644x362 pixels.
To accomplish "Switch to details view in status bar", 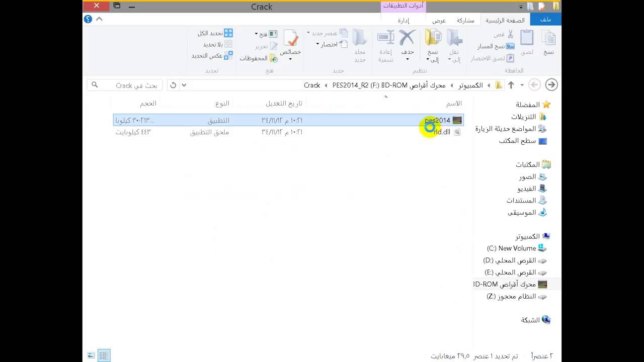I will tap(104, 355).
